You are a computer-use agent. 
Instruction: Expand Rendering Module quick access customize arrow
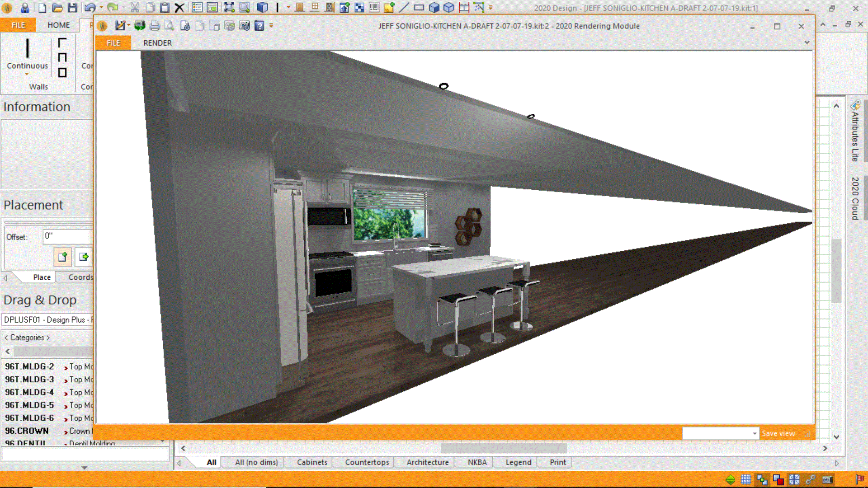(x=271, y=26)
